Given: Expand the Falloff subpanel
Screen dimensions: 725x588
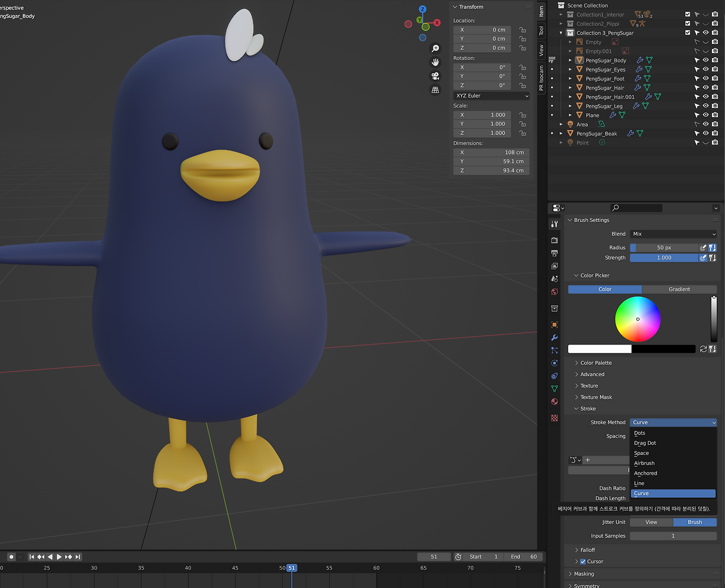Looking at the screenshot, I should (x=577, y=550).
